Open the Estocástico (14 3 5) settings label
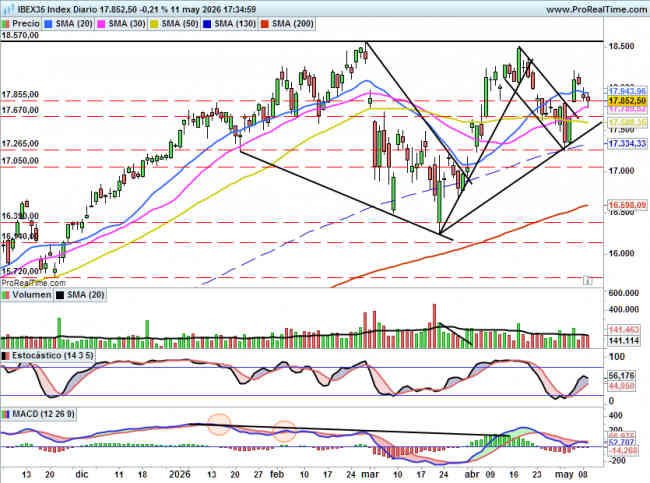 pos(53,356)
